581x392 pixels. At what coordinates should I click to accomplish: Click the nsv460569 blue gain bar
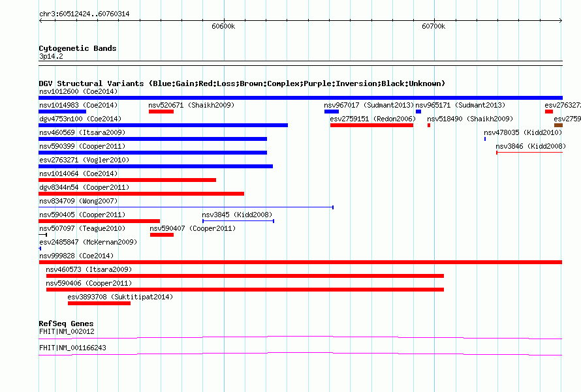[x=153, y=139]
